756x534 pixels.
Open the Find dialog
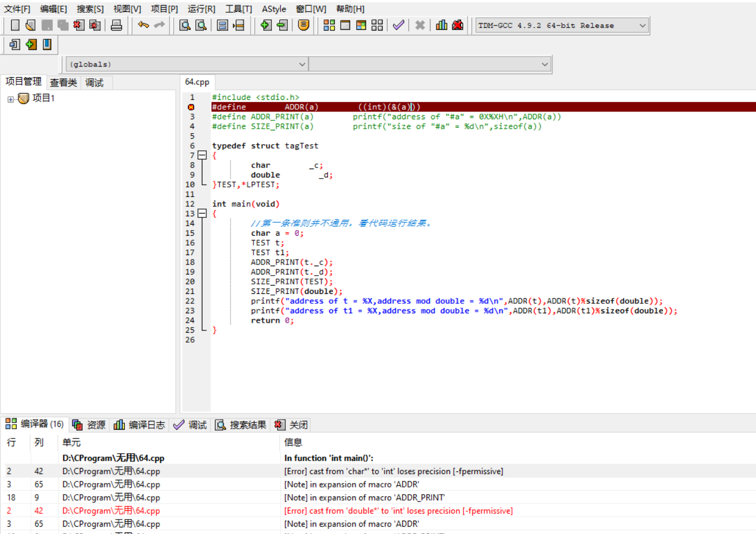coord(185,25)
